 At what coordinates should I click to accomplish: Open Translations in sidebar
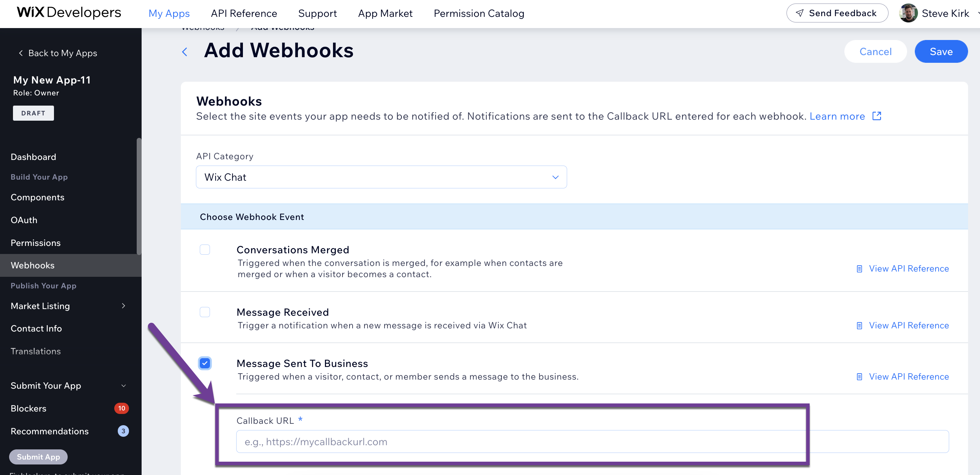coord(36,351)
